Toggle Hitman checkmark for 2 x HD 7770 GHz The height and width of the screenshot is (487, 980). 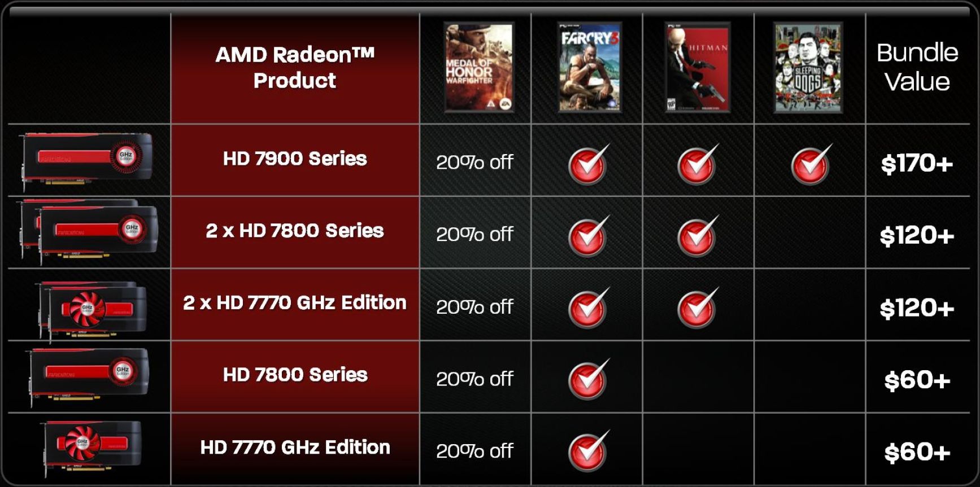click(x=698, y=308)
